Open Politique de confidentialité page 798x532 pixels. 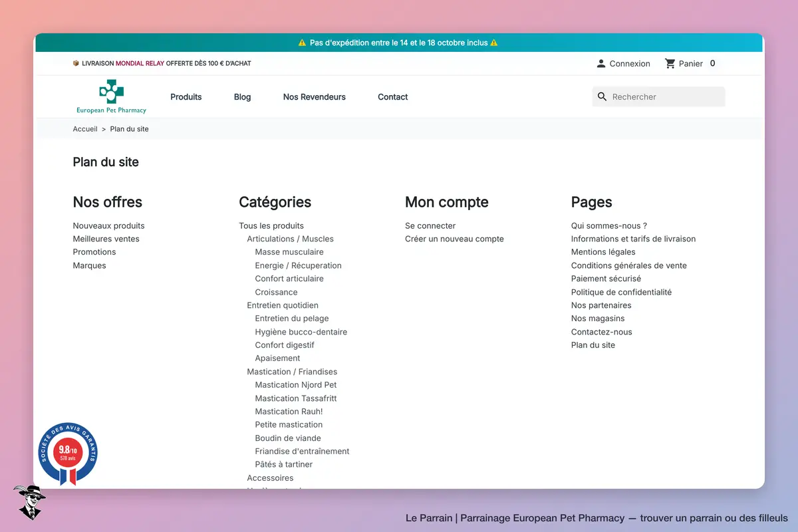622,292
